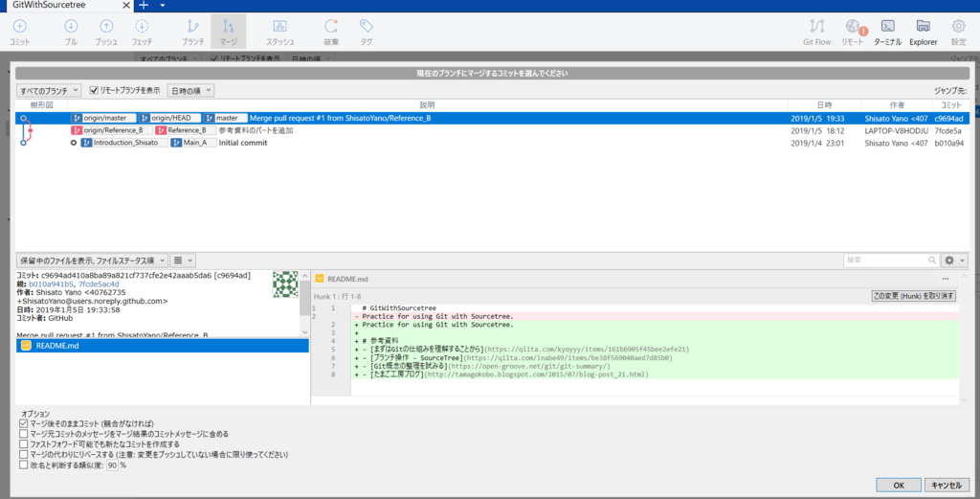Image resolution: width=980 pixels, height=499 pixels.
Task: Close the GitWithSourcetree tab
Action: pyautogui.click(x=126, y=5)
